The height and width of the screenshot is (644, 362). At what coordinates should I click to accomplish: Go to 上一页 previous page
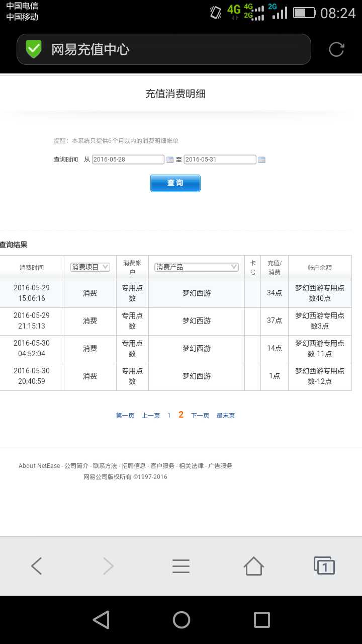(151, 416)
